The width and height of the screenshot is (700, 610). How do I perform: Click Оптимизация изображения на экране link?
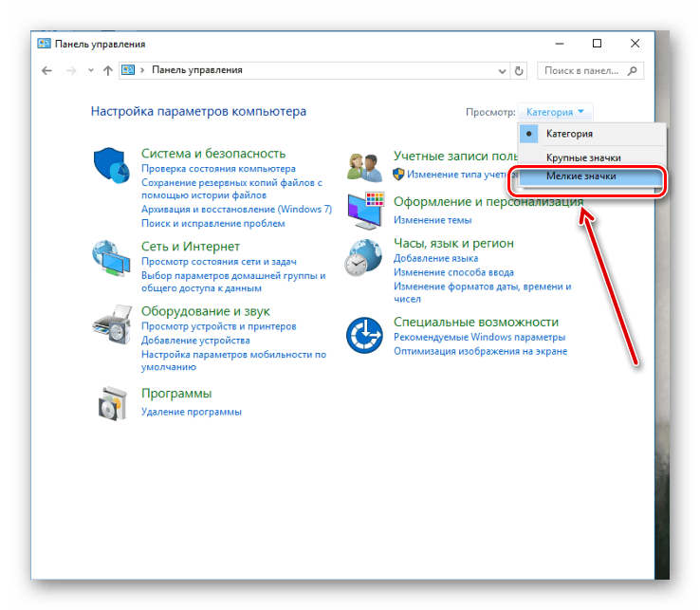(480, 351)
